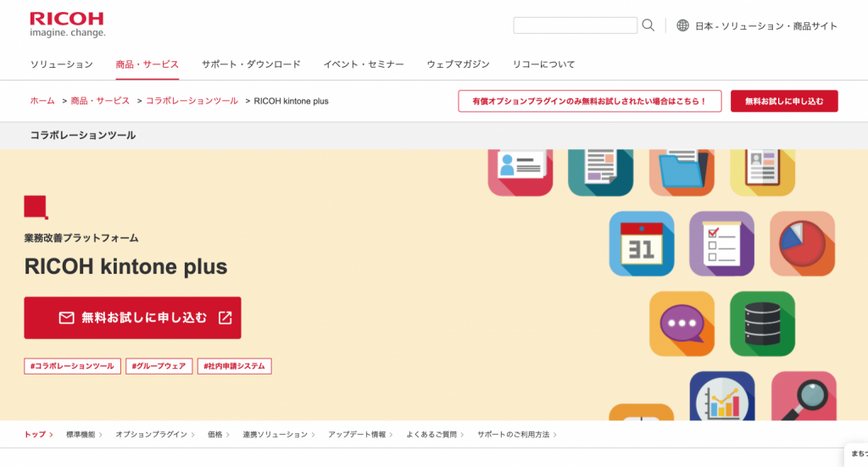Select the #コラボレーションツール tag

(x=73, y=366)
